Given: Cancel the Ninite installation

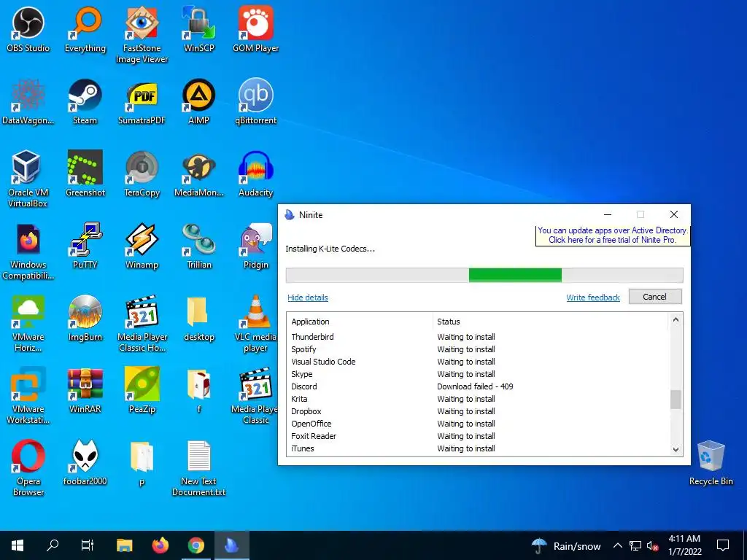Looking at the screenshot, I should coord(654,297).
